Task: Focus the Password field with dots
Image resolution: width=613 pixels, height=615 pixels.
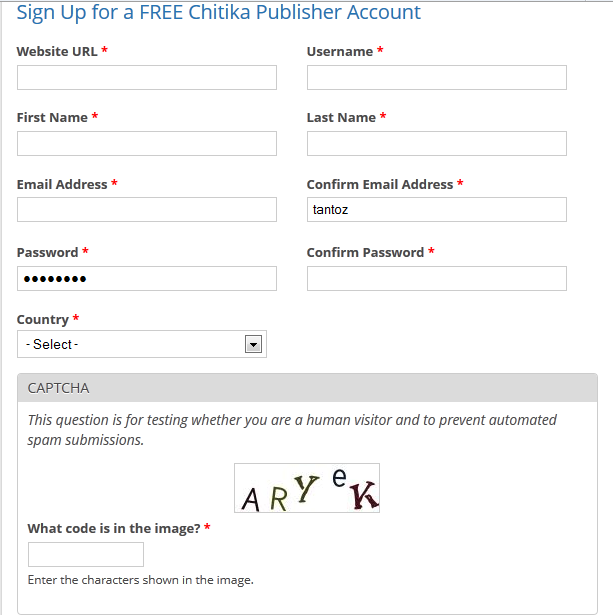Action: 146,278
